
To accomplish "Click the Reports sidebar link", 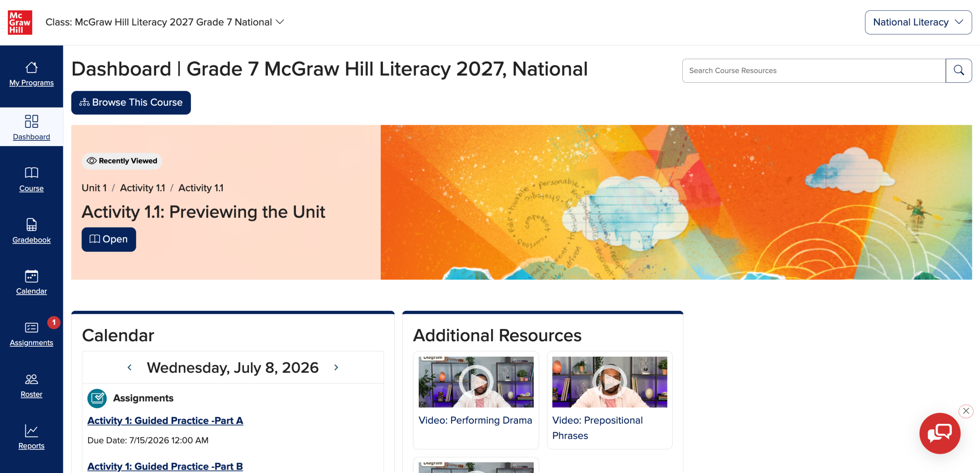I will click(31, 446).
